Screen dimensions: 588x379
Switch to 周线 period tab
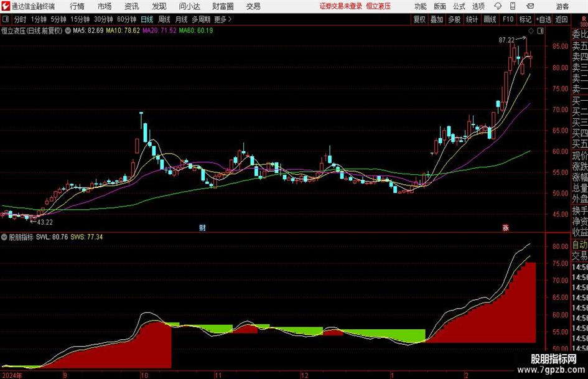coord(164,19)
